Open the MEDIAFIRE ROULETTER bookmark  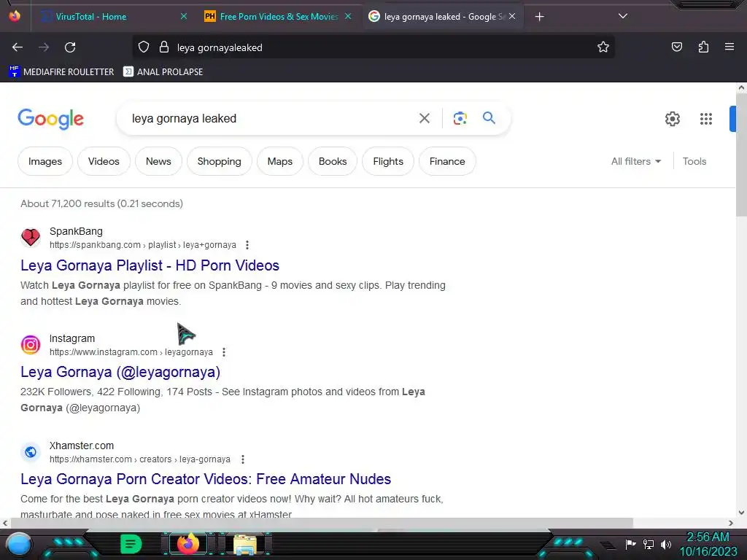[x=61, y=72]
